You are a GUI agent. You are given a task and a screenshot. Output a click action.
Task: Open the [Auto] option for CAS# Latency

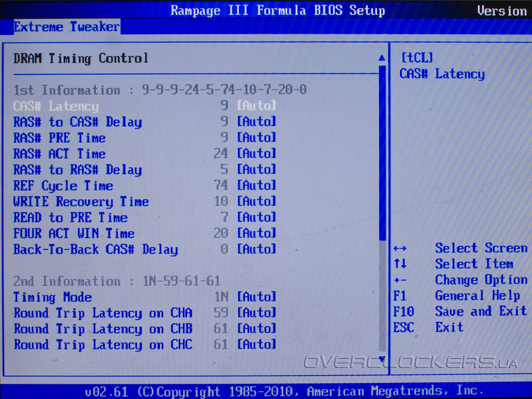tap(256, 106)
